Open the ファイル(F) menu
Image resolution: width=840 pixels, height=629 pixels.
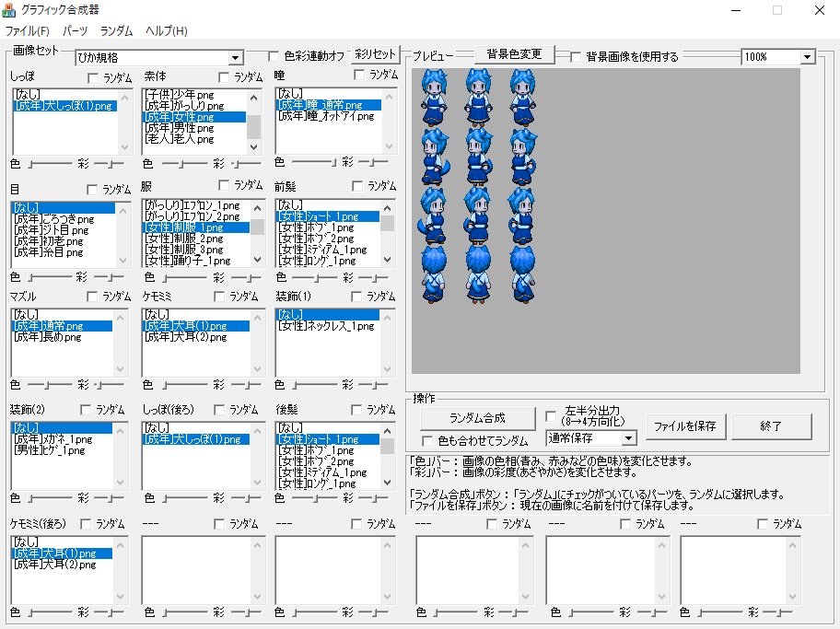[x=28, y=31]
